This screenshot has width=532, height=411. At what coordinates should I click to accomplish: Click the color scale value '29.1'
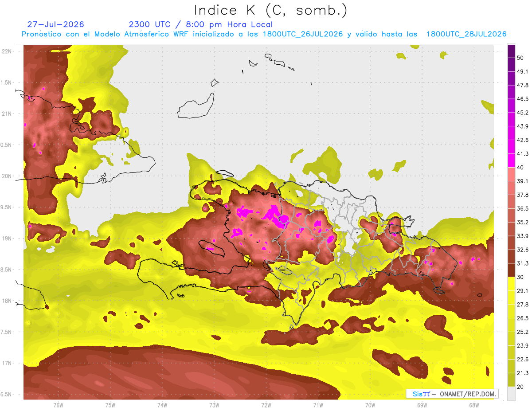523,291
